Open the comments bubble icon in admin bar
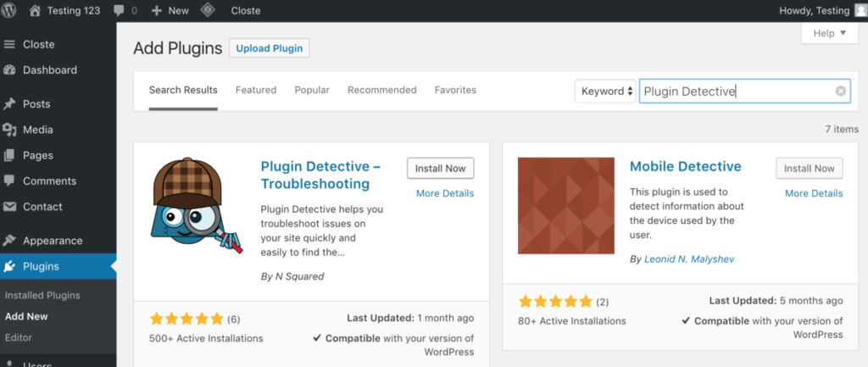The image size is (868, 367). coord(119,10)
